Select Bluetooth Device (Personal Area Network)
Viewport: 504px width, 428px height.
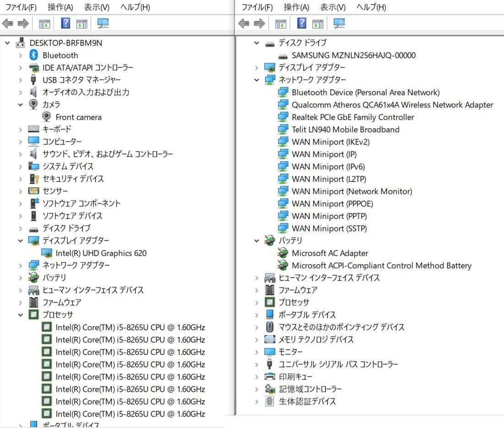(x=365, y=92)
